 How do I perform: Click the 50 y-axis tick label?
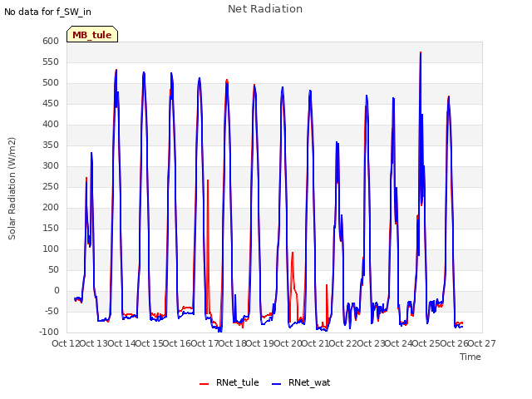click(x=53, y=269)
